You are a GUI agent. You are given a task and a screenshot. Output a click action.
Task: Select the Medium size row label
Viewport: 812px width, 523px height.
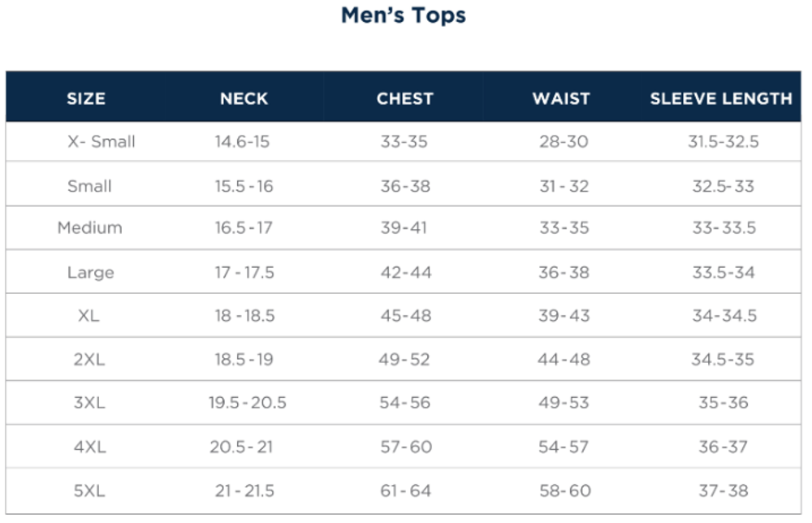click(89, 228)
